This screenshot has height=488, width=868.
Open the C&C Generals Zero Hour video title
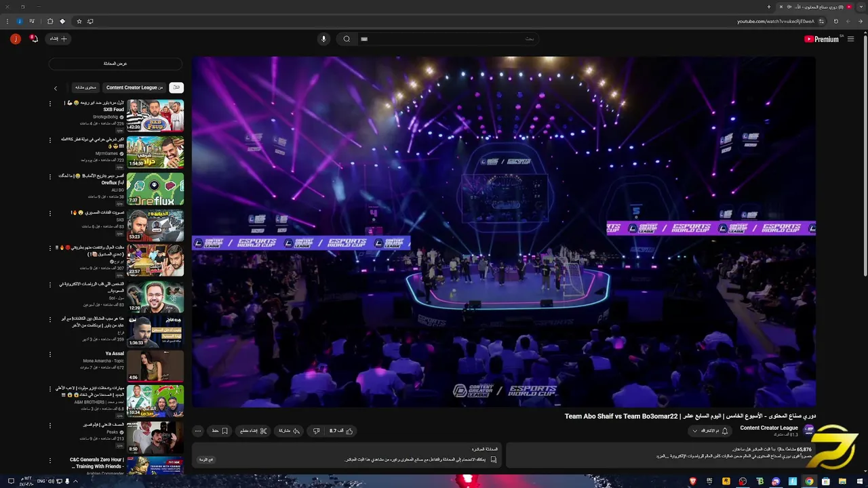click(x=97, y=463)
